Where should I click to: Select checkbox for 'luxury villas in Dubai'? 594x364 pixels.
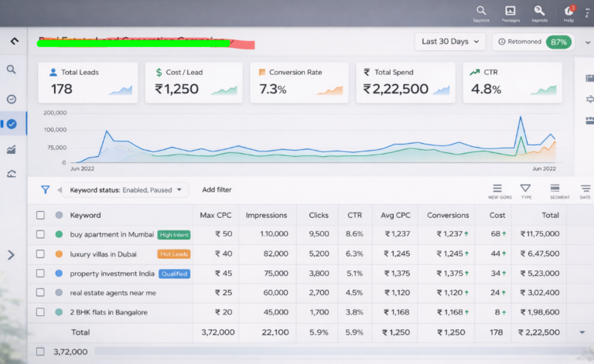[x=41, y=253]
